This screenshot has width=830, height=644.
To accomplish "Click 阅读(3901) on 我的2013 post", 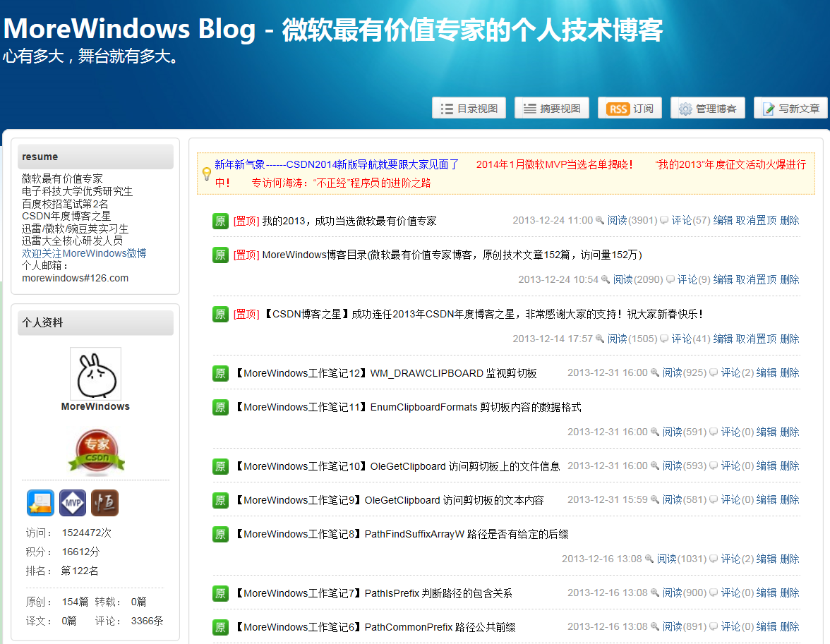I will coord(632,220).
